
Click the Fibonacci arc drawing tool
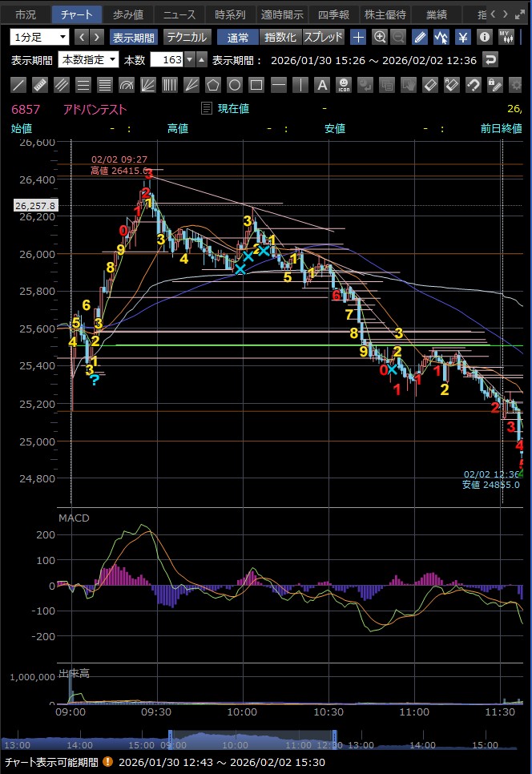pyautogui.click(x=127, y=84)
